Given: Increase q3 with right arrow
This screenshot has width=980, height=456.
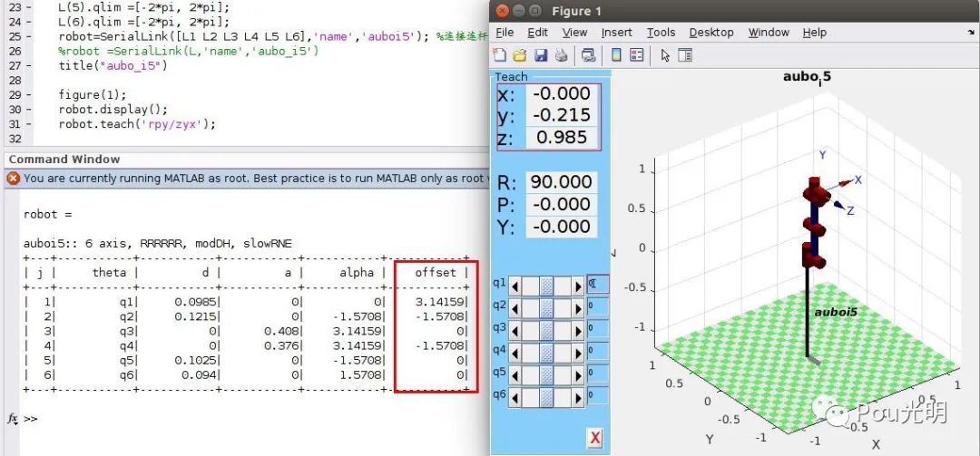Looking at the screenshot, I should pyautogui.click(x=577, y=330).
